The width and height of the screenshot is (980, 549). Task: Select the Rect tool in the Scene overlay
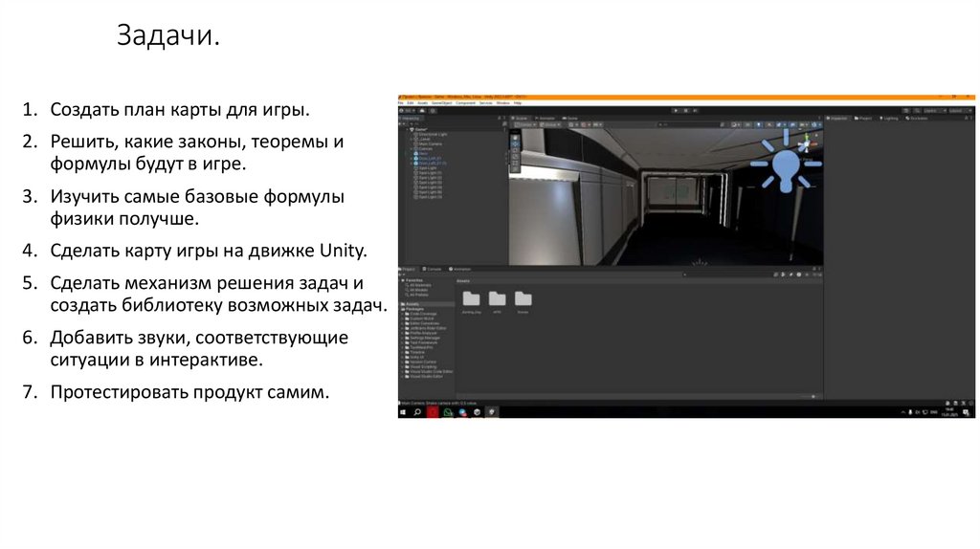pos(516,163)
